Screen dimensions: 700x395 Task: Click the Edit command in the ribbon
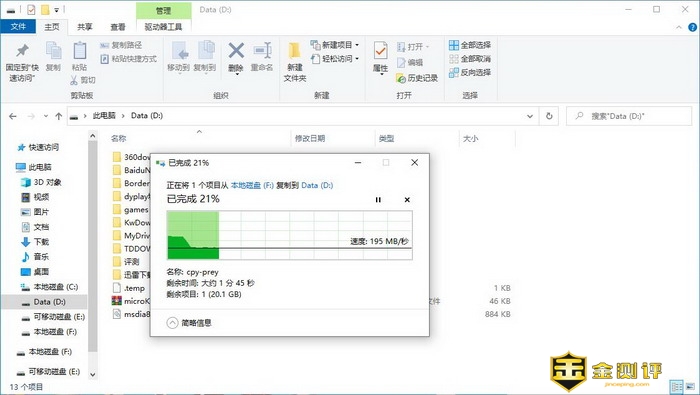pyautogui.click(x=410, y=62)
